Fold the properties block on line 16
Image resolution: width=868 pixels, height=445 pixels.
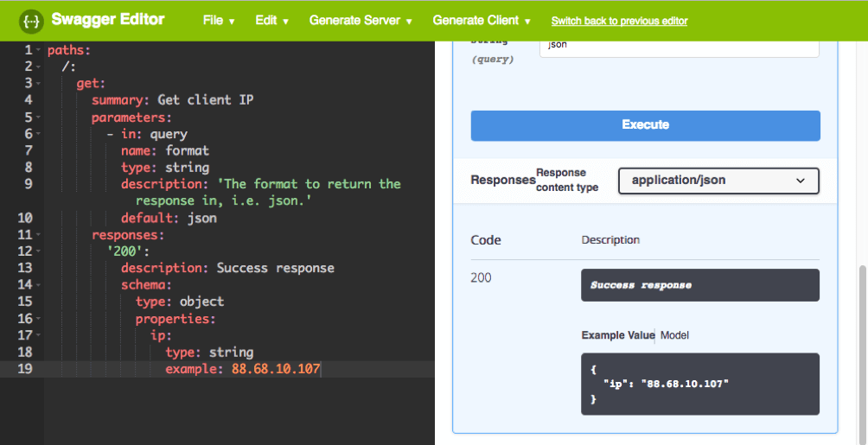click(x=39, y=318)
